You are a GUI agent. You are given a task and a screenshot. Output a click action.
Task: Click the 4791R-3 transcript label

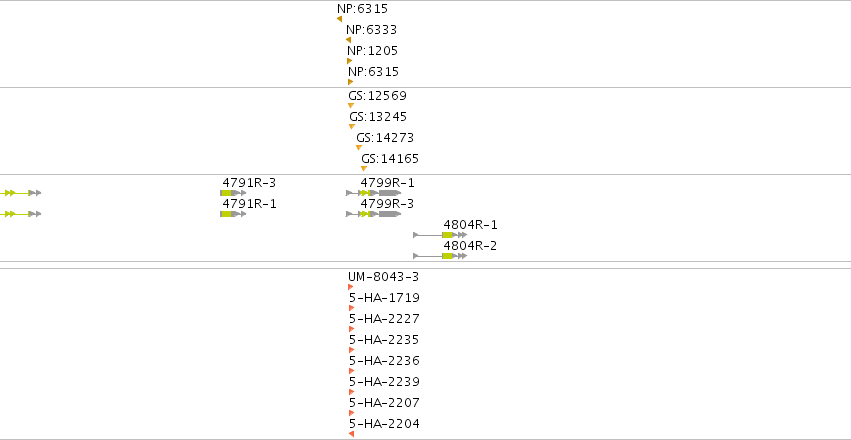pyautogui.click(x=249, y=183)
